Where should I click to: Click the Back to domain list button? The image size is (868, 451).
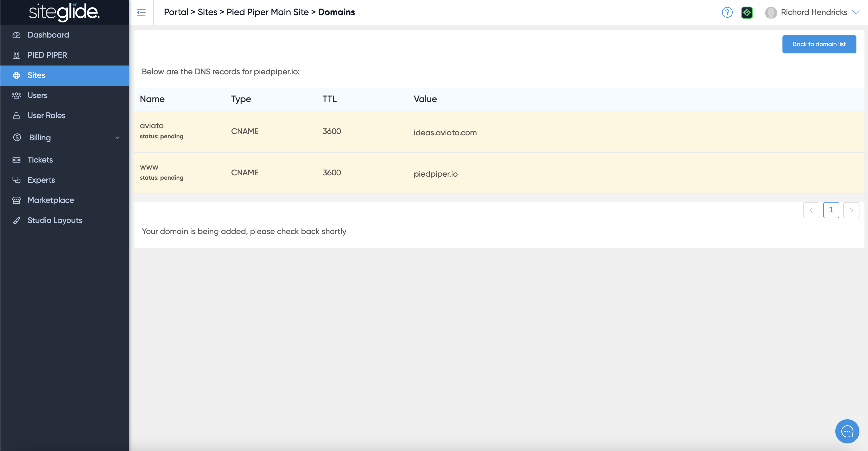819,44
